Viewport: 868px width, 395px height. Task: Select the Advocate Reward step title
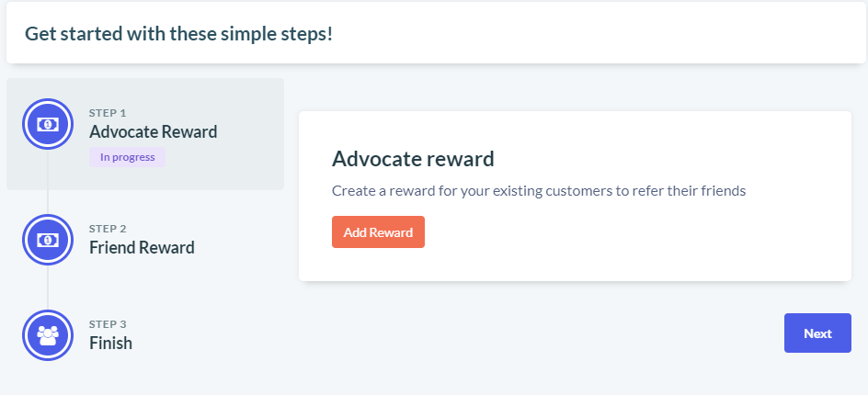pos(154,132)
